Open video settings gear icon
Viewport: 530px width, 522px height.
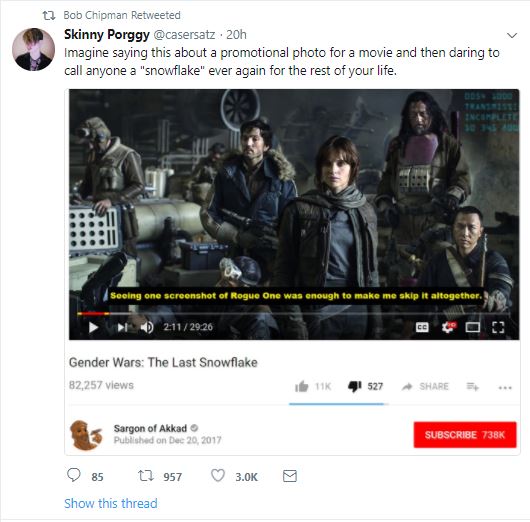pos(449,327)
